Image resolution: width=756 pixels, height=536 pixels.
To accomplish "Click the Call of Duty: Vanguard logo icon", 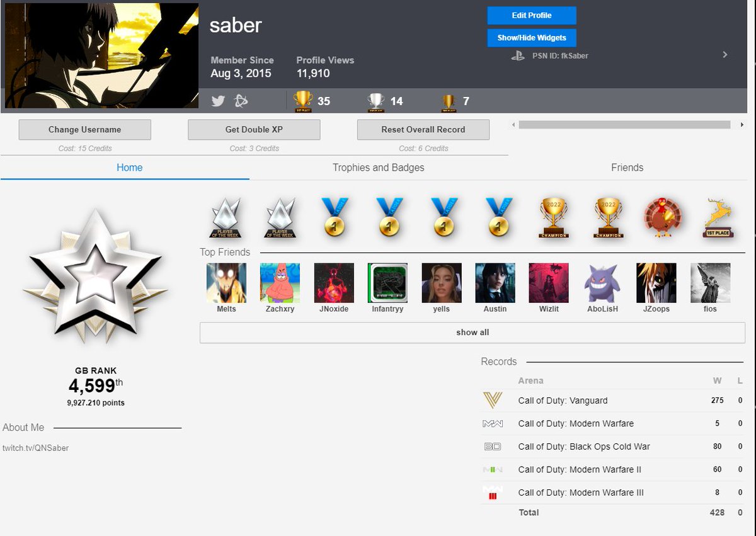I will (x=492, y=400).
